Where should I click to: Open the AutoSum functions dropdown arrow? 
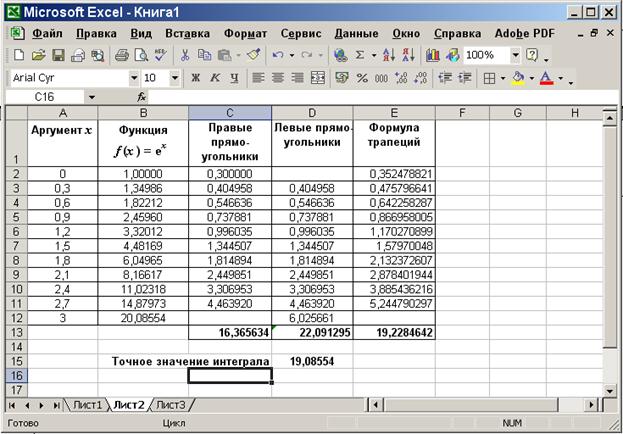point(373,55)
